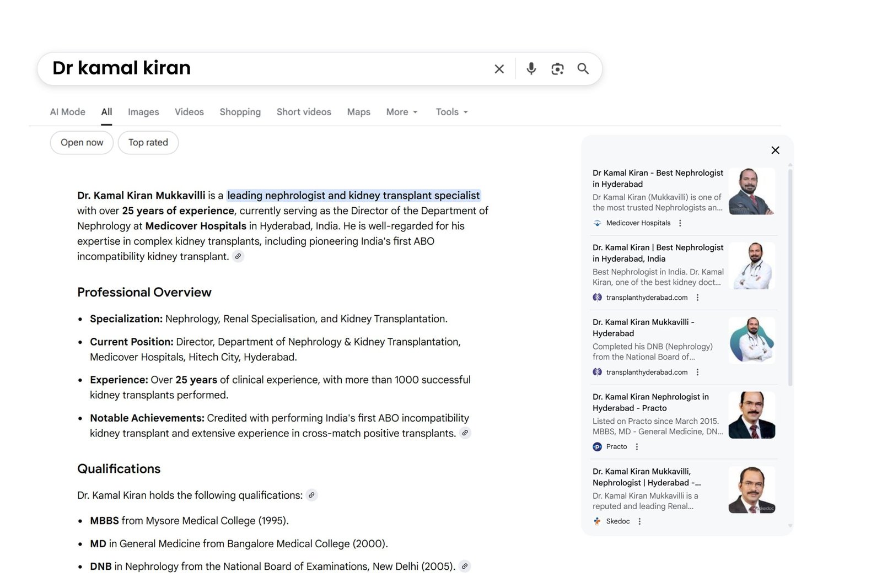Clear the search query with the X icon
882x588 pixels.
[x=499, y=68]
